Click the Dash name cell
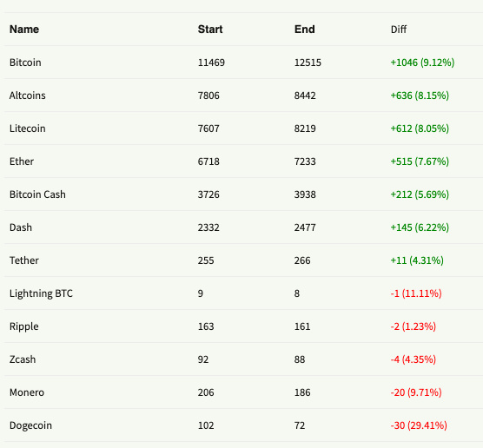Image resolution: width=483 pixels, height=448 pixels. click(x=21, y=227)
